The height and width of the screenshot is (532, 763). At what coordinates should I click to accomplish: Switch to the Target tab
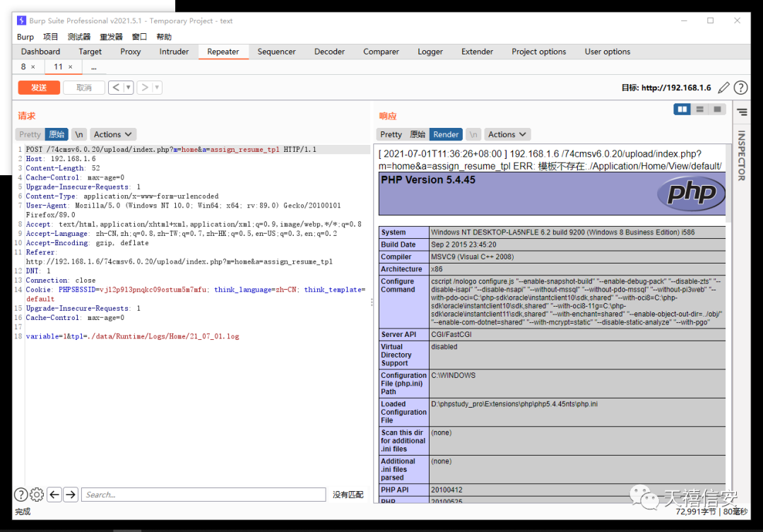point(90,52)
